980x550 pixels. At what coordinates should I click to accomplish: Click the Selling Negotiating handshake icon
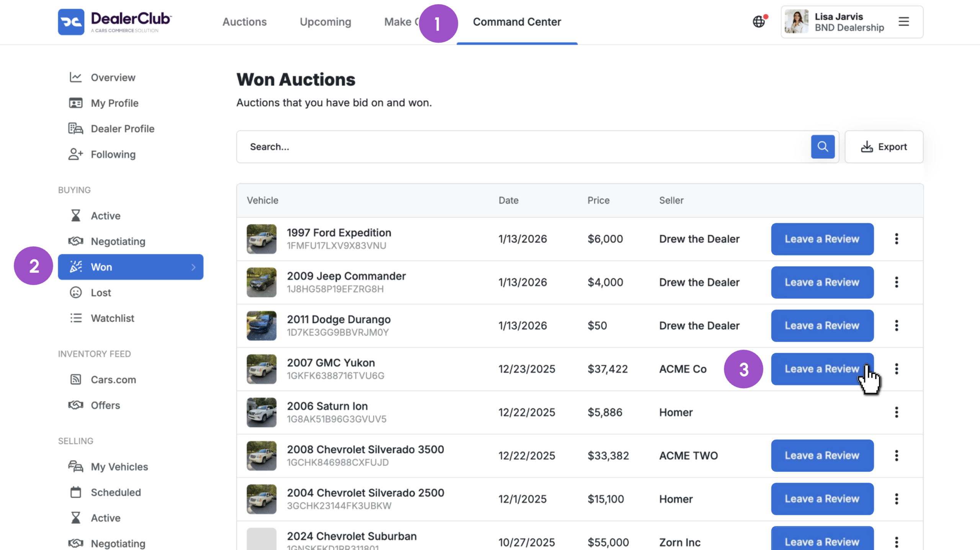point(76,543)
